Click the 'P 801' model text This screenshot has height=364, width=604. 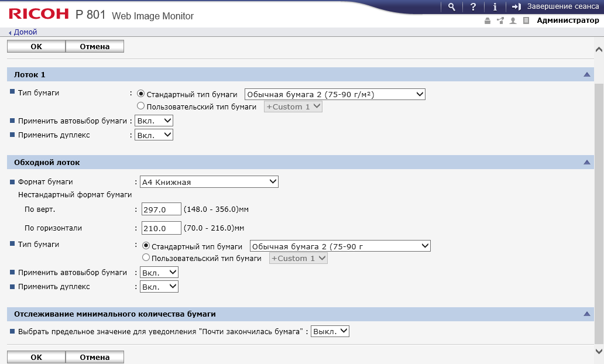tap(91, 15)
